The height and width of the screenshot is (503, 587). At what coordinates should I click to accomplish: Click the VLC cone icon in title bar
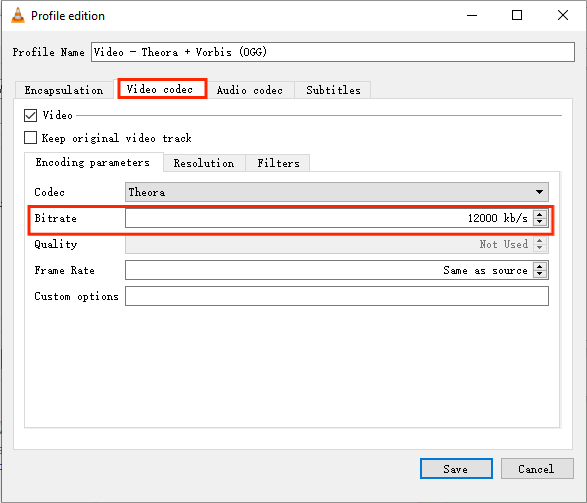18,15
